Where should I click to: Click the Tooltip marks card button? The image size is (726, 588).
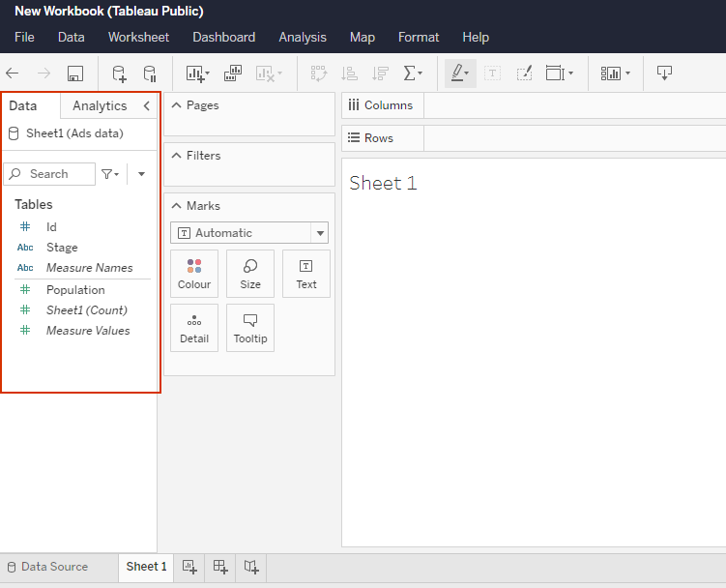click(x=250, y=328)
